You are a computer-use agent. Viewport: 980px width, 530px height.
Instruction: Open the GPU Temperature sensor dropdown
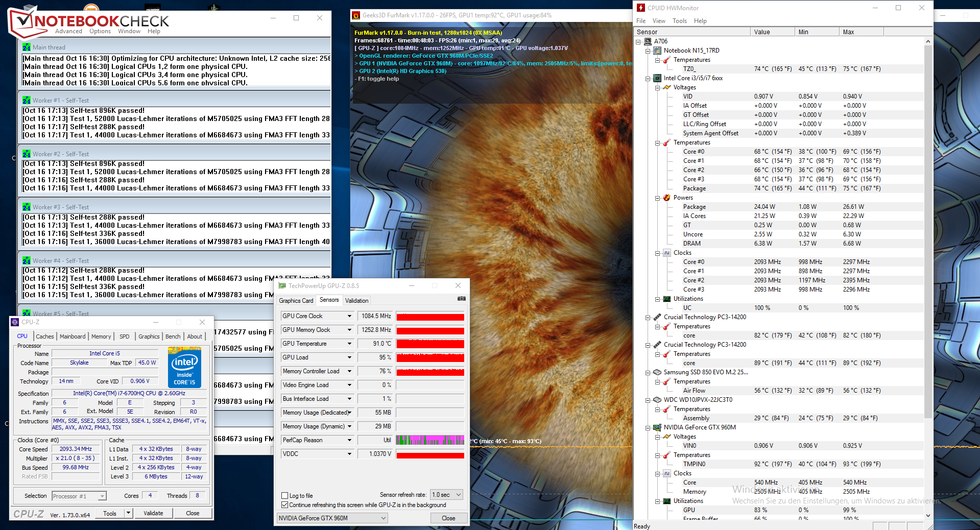(349, 344)
